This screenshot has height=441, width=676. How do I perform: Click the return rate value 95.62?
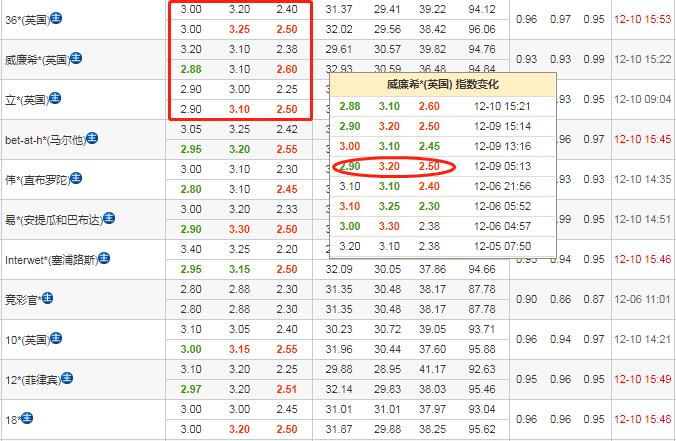482,429
